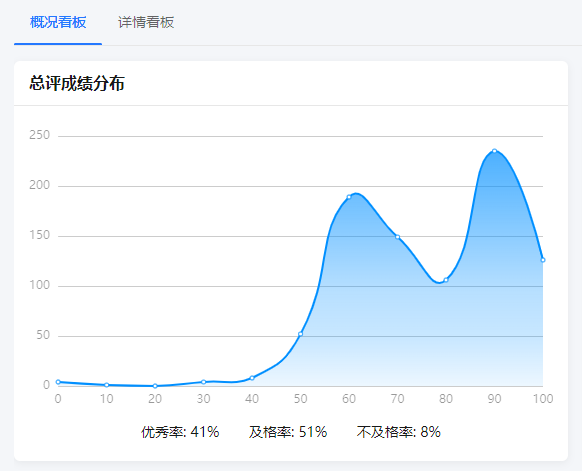The width and height of the screenshot is (582, 471).
Task: Switch to the 概况看板 tab
Action: (58, 22)
